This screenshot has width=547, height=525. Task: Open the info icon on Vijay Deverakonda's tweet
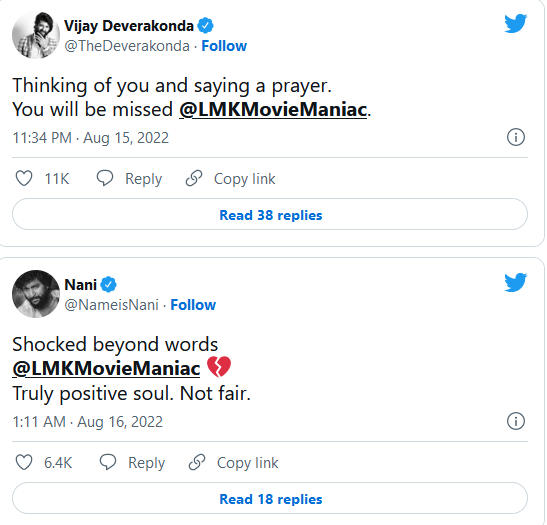[x=516, y=137]
